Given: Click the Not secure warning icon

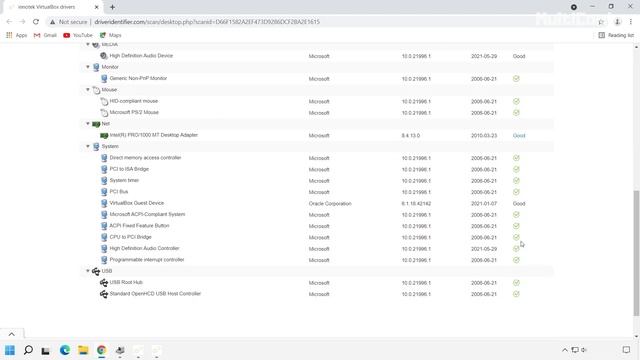Looking at the screenshot, I should [52, 22].
